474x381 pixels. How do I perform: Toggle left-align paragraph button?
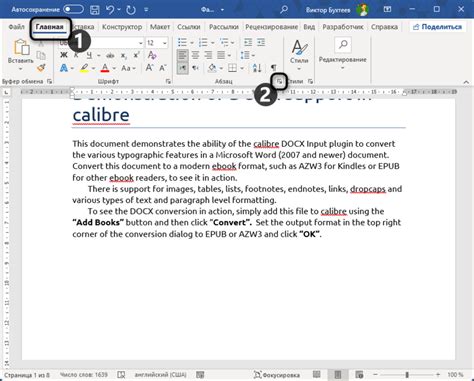[x=182, y=55]
